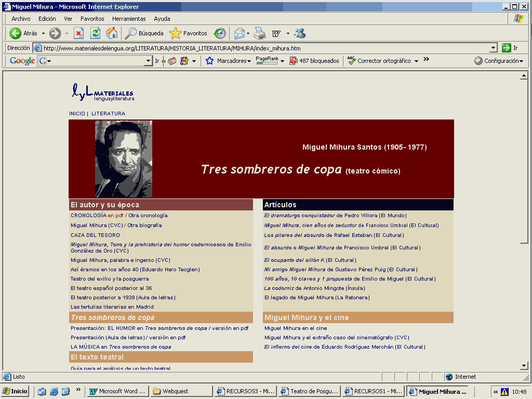Click the INICIO link
This screenshot has width=532, height=399.
[77, 114]
